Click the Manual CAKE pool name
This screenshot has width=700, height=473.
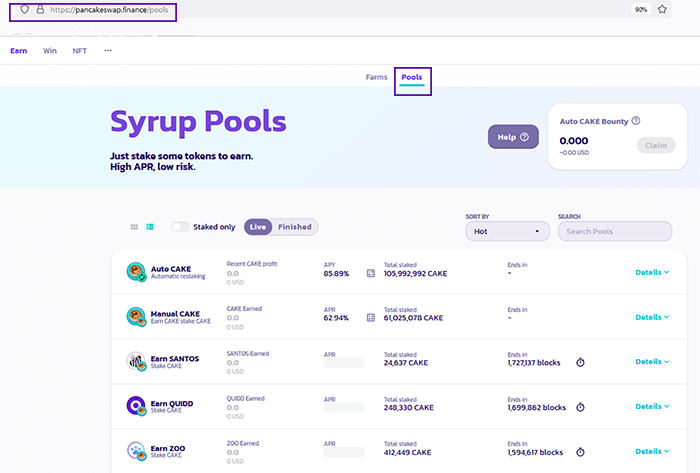(x=175, y=314)
